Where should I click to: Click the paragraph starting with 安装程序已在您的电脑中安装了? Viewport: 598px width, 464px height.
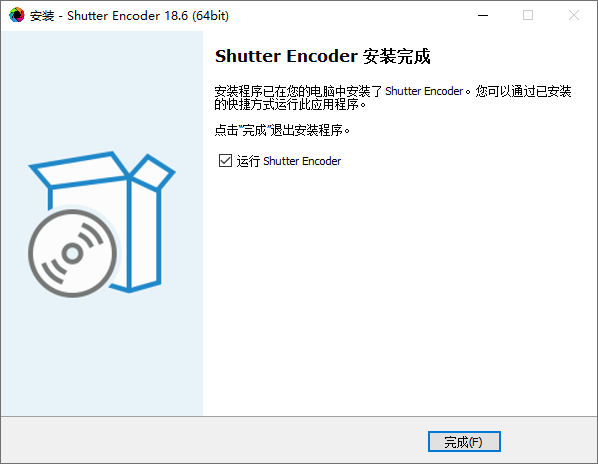[393, 98]
